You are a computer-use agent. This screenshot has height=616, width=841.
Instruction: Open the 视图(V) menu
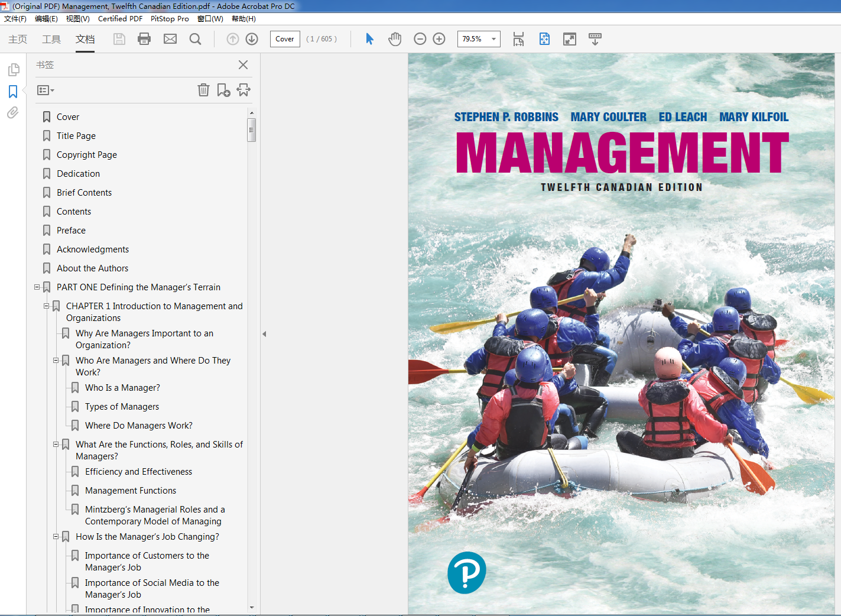(x=77, y=19)
